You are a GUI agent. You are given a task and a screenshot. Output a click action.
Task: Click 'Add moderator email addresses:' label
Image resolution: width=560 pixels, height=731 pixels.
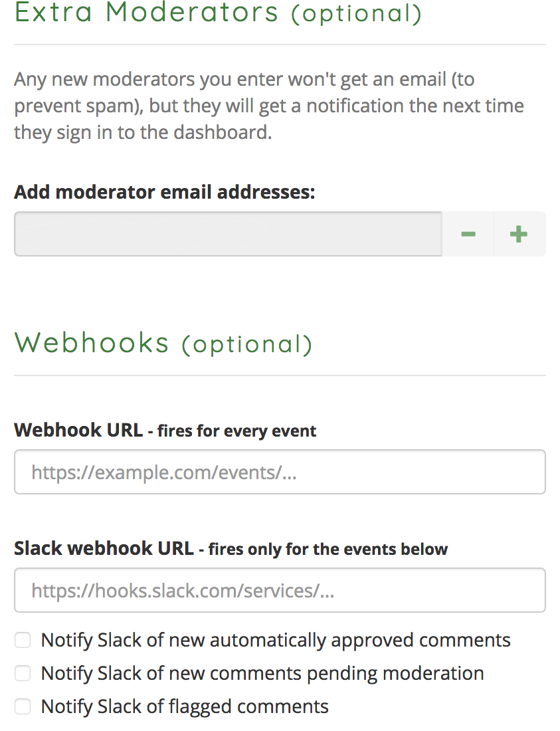click(165, 192)
